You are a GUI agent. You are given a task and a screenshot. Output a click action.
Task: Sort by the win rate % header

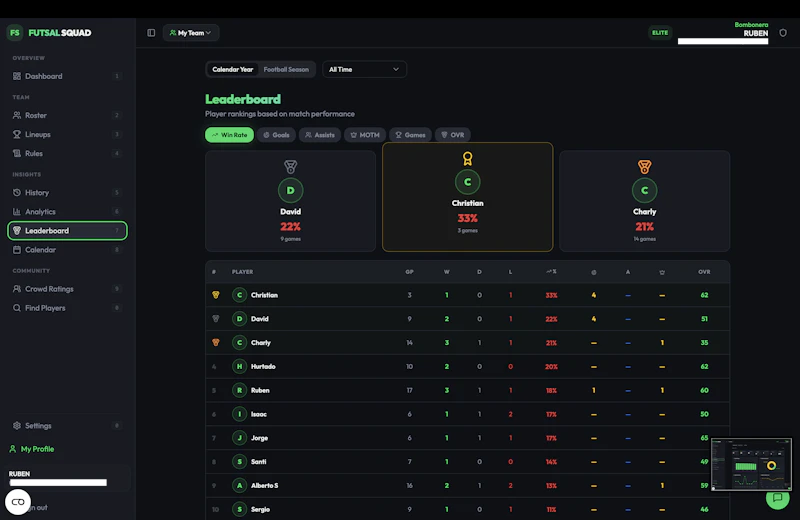point(551,272)
